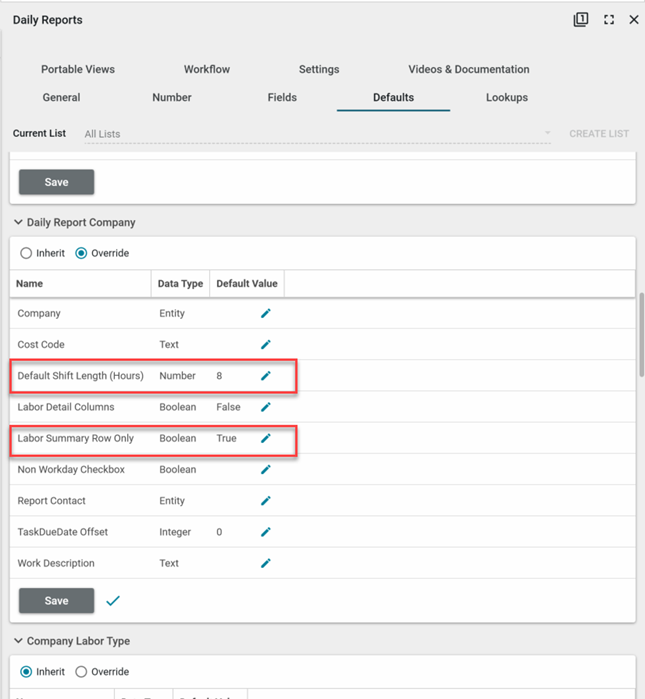Edit Report Contact default value
This screenshot has width=645, height=699.
[266, 501]
